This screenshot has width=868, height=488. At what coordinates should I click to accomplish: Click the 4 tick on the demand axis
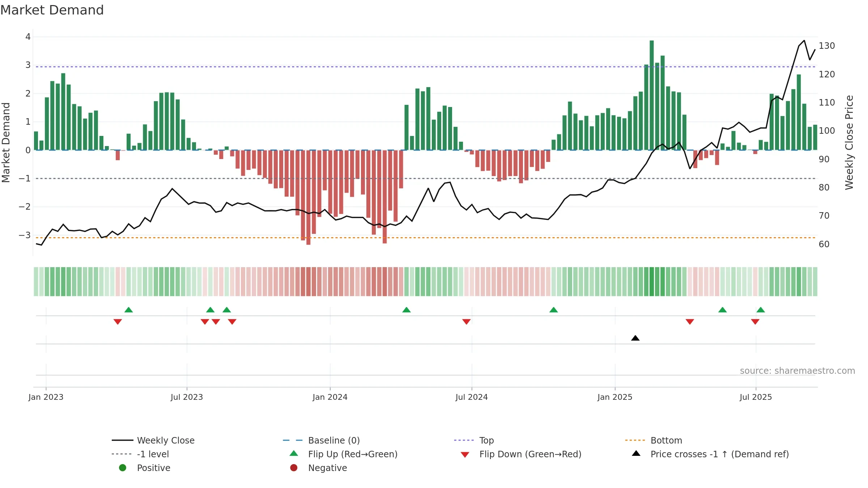tap(28, 37)
